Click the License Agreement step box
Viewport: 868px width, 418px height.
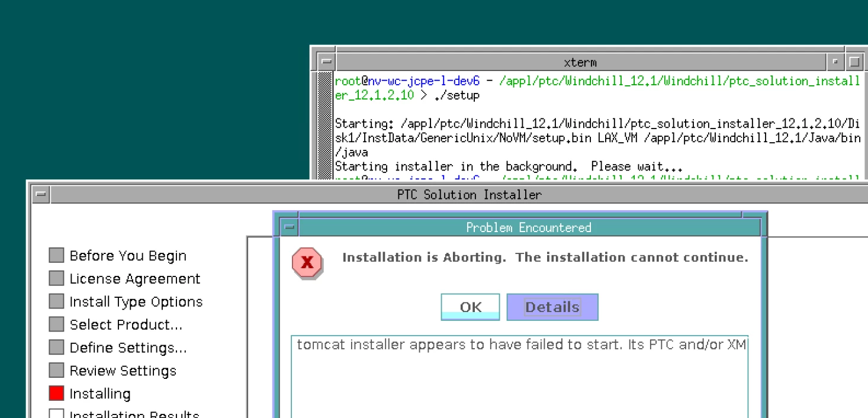[56, 278]
